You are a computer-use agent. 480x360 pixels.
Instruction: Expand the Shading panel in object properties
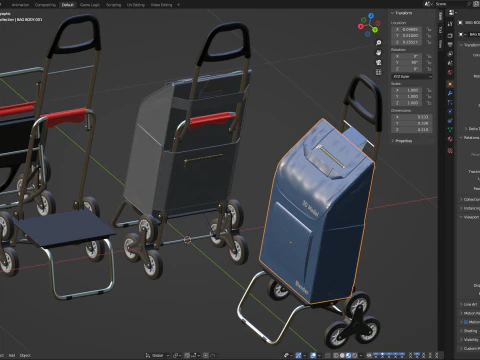click(469, 331)
